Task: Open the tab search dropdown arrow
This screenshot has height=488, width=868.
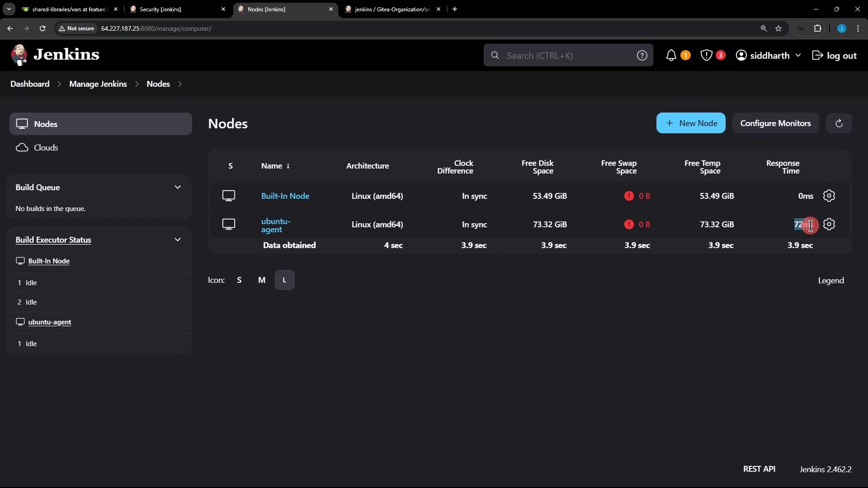Action: click(9, 9)
